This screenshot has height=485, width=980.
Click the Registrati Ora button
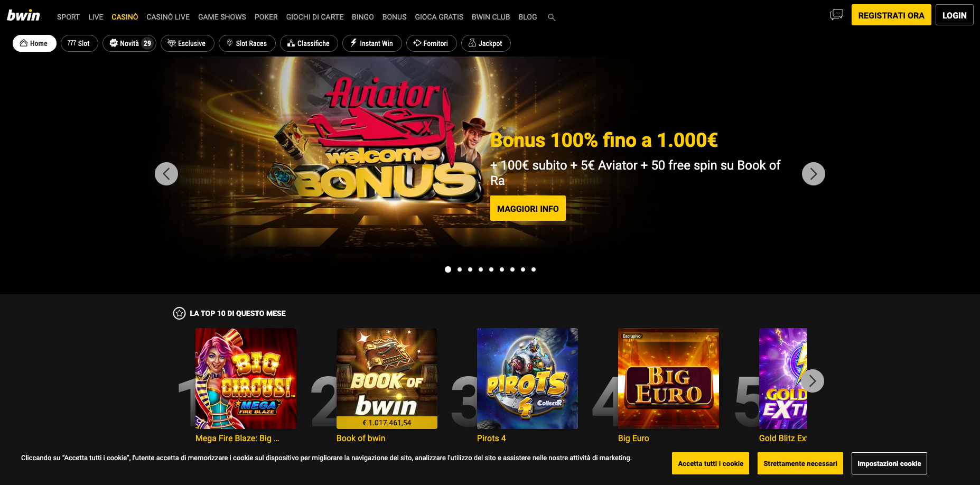pyautogui.click(x=891, y=15)
